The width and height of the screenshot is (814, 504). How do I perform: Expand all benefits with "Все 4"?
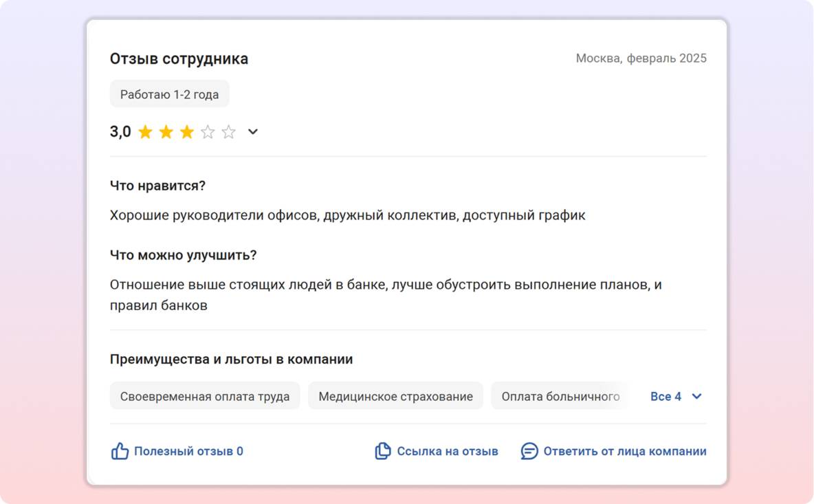pyautogui.click(x=665, y=397)
